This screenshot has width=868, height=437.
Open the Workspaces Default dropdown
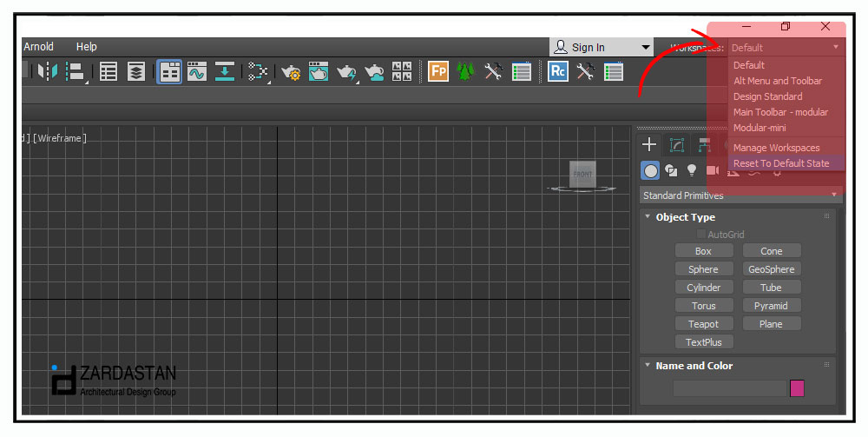click(x=786, y=48)
